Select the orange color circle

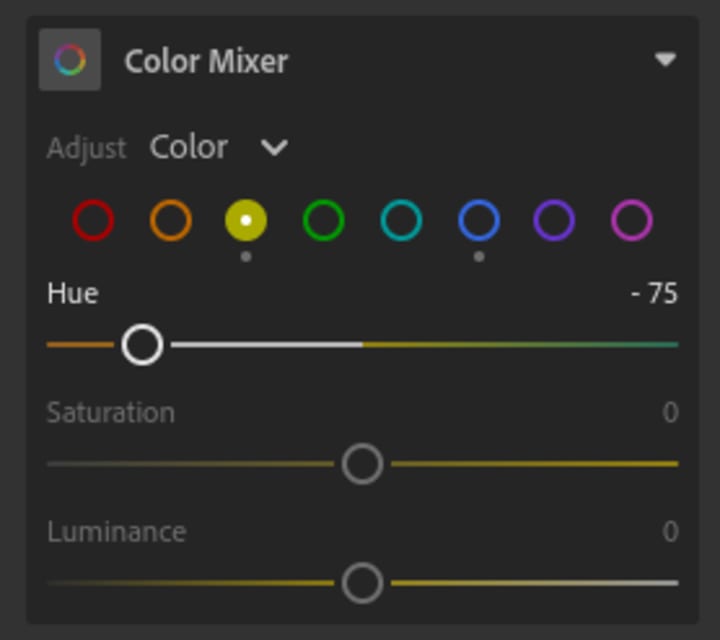pyautogui.click(x=171, y=221)
